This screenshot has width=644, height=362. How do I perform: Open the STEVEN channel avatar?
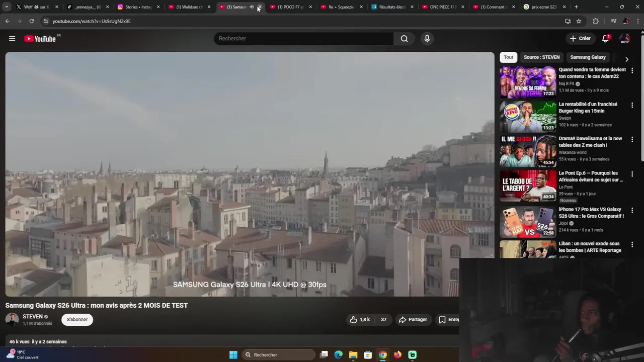12,319
